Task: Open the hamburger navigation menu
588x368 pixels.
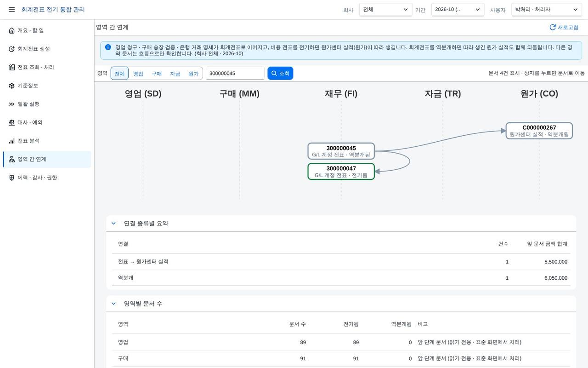Action: click(11, 10)
